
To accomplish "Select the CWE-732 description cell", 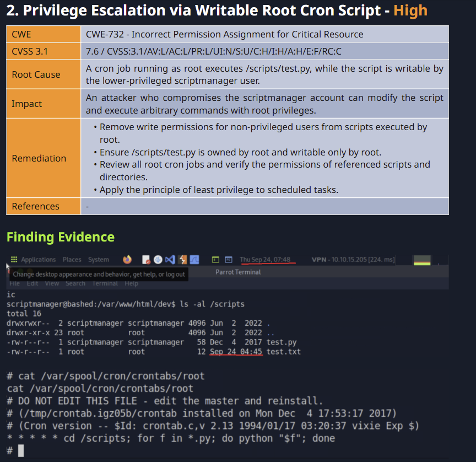I will coord(264,34).
